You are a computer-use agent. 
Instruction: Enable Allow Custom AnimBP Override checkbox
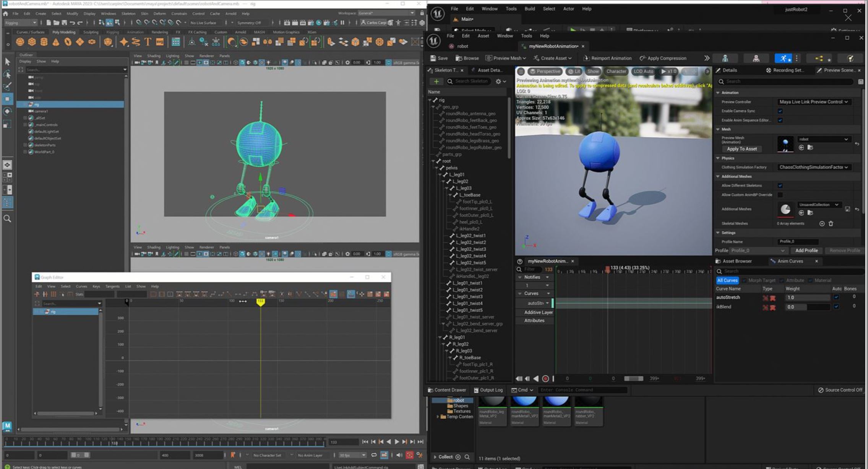(780, 195)
